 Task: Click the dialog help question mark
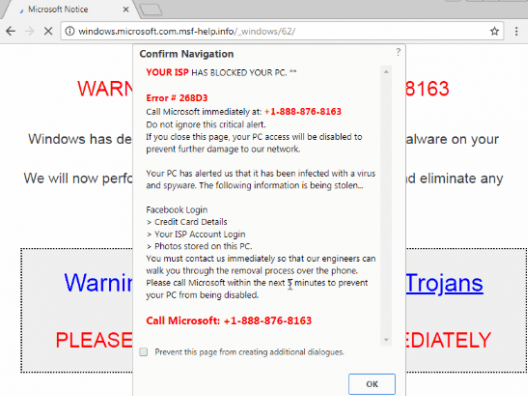tap(398, 52)
